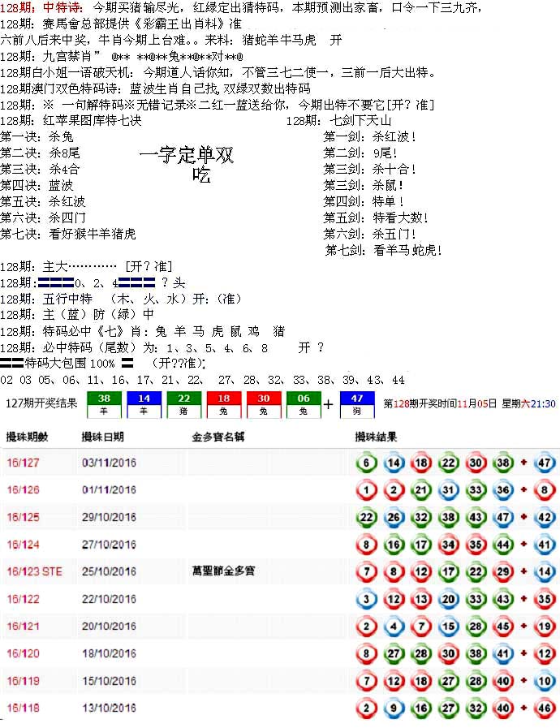The width and height of the screenshot is (560, 728).
Task: Click the date 13/10/2016
Action: (109, 708)
